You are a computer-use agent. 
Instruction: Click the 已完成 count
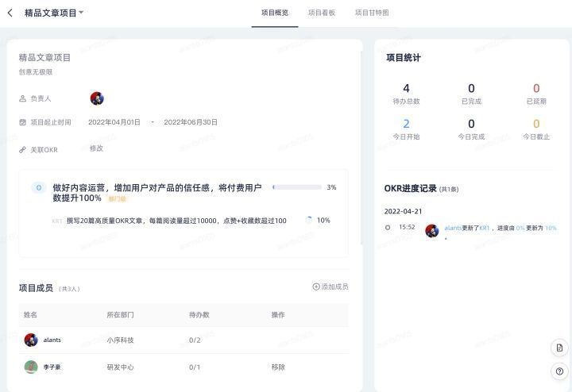pyautogui.click(x=471, y=89)
